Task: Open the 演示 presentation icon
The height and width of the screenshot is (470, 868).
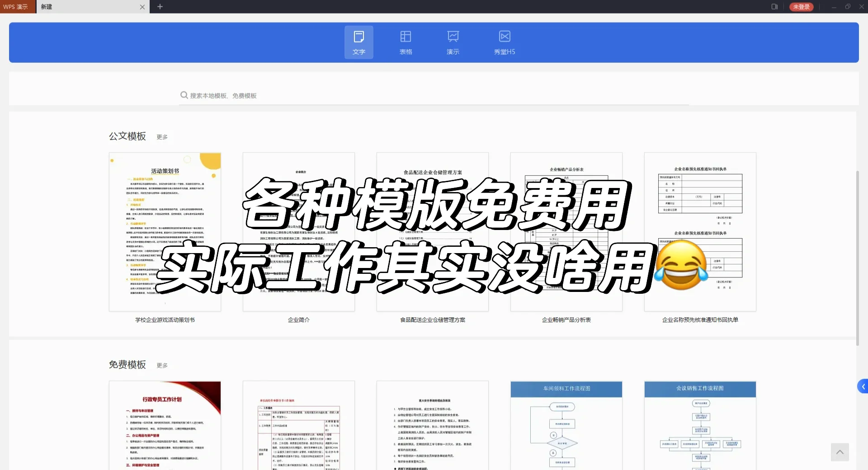Action: pos(453,42)
